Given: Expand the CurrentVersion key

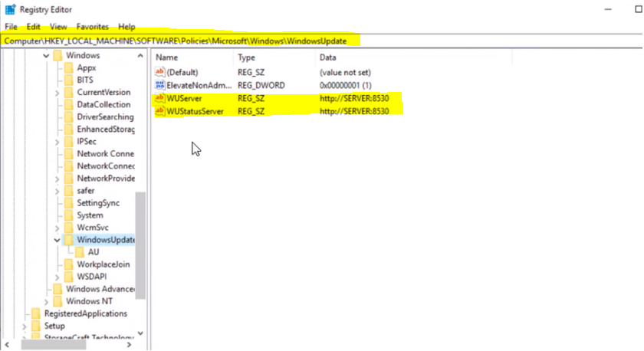Looking at the screenshot, I should [x=57, y=93].
